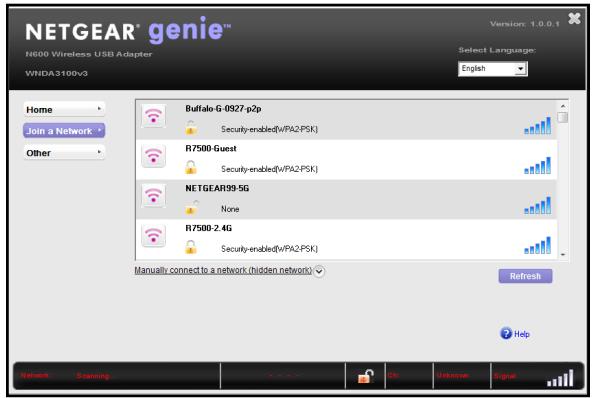
Task: Click signal strength bars for R7500-2.4G
Action: (537, 245)
